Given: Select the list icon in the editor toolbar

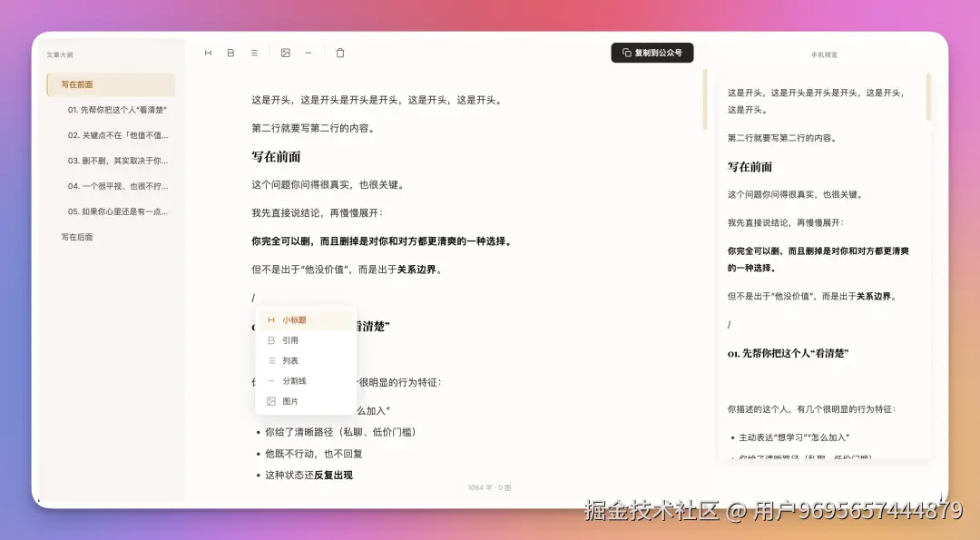Looking at the screenshot, I should click(254, 53).
